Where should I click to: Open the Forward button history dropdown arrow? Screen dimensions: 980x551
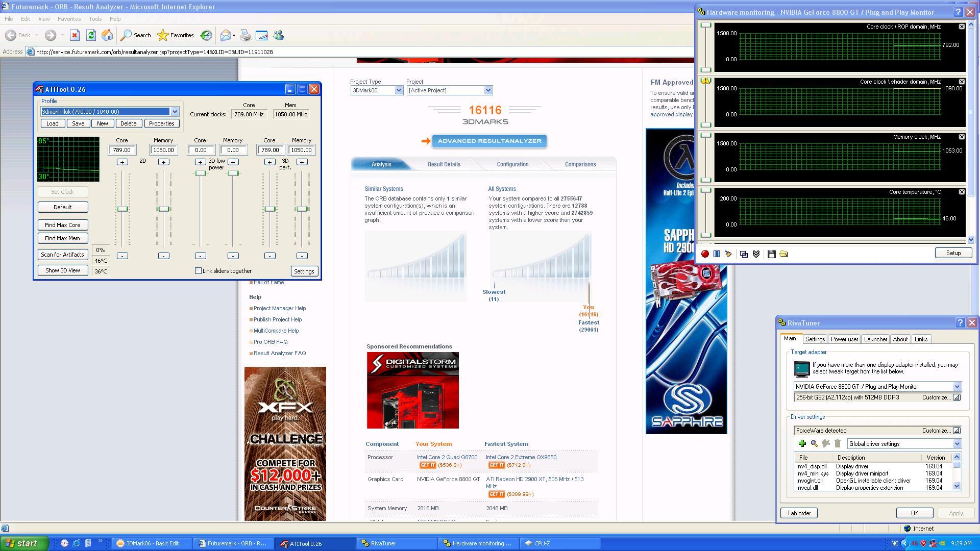62,35
